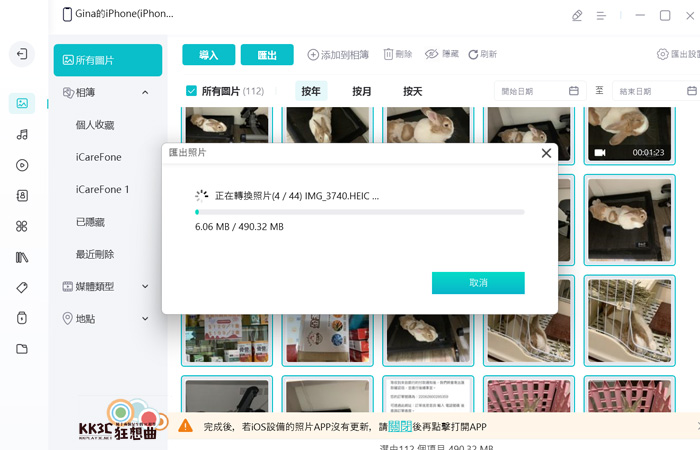This screenshot has height=450, width=700.
Task: Click 添加到相簿 add to album
Action: click(x=338, y=54)
